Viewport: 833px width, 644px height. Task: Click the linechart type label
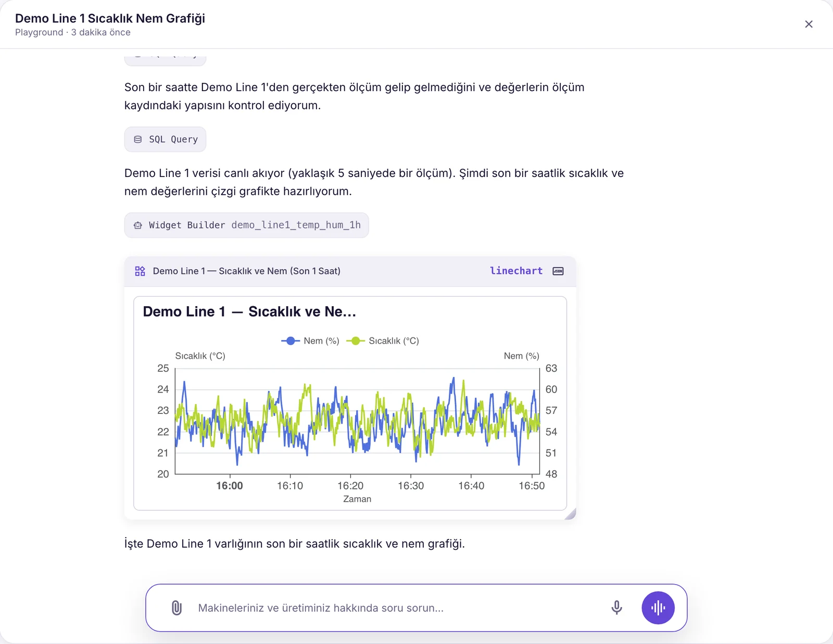point(516,271)
